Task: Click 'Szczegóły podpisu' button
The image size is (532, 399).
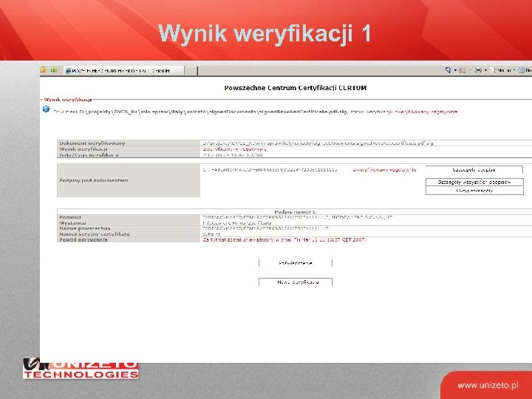Action: [x=474, y=170]
